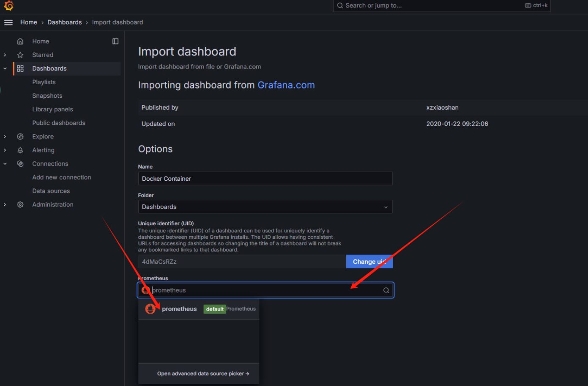The height and width of the screenshot is (386, 588).
Task: Click the Name field containing Docker Container
Action: point(265,179)
